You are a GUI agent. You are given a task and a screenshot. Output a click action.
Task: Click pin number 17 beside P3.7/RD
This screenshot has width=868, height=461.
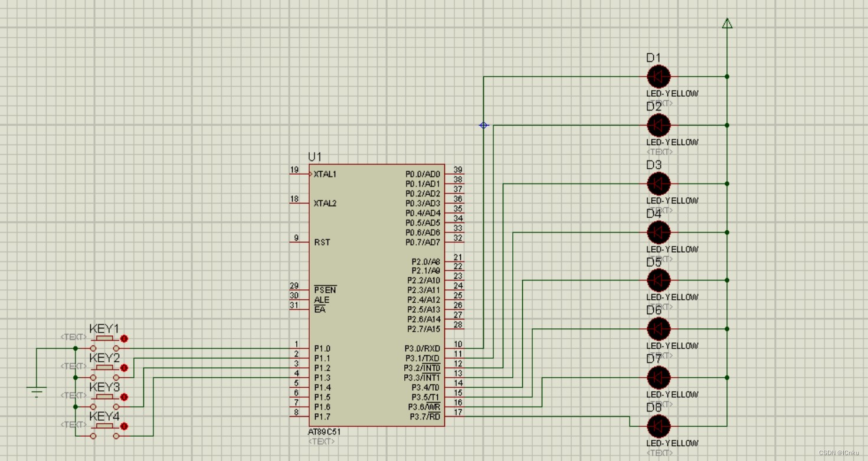[x=458, y=412]
